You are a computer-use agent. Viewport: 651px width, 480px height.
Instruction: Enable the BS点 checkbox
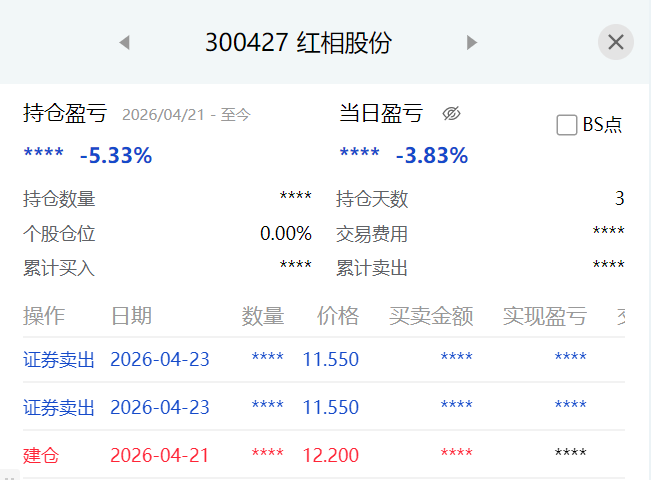[x=567, y=125]
